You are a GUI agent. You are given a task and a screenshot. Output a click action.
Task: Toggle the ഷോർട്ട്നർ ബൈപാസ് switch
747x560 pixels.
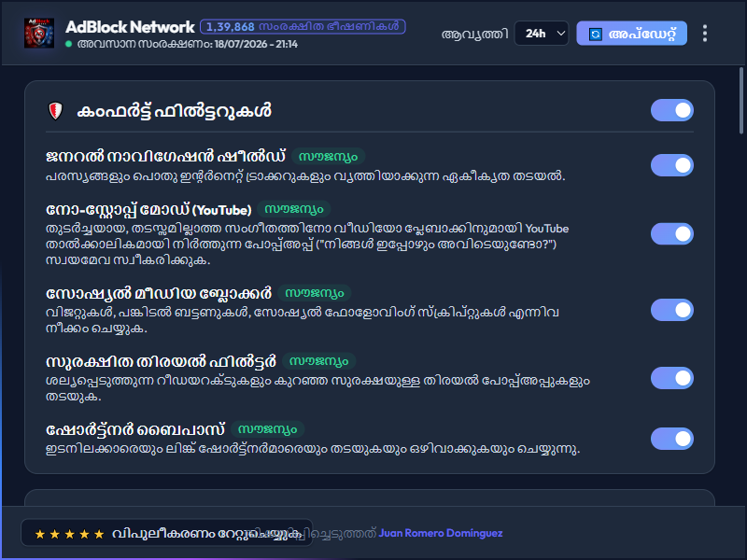[671, 439]
